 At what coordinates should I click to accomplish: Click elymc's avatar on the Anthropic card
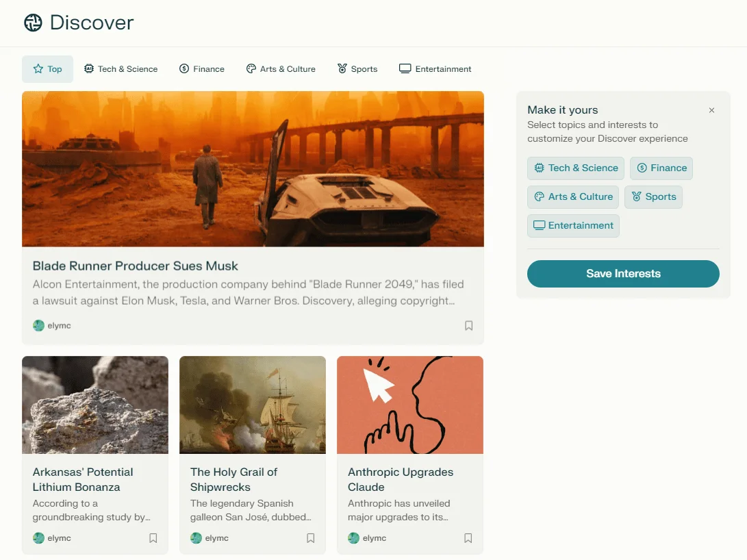[x=353, y=538]
